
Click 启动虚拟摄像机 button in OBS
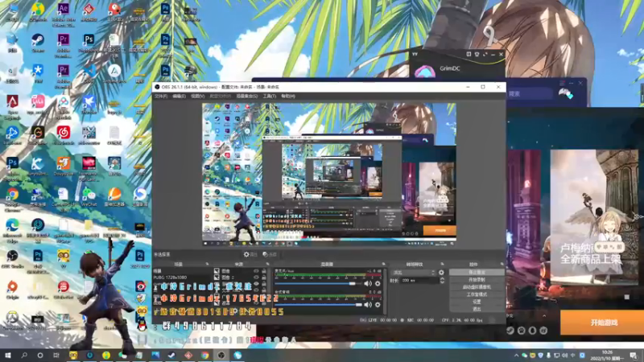477,287
